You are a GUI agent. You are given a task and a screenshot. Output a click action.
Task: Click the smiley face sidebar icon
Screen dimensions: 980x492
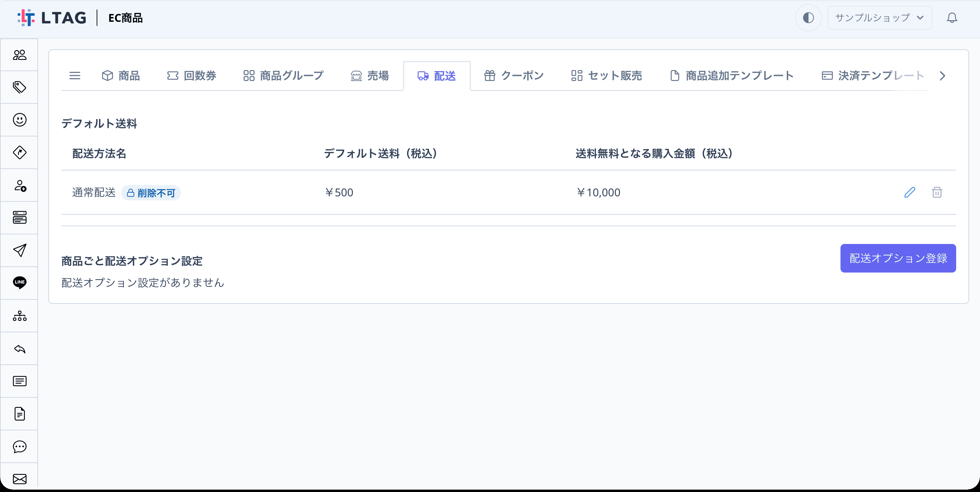[x=19, y=120]
